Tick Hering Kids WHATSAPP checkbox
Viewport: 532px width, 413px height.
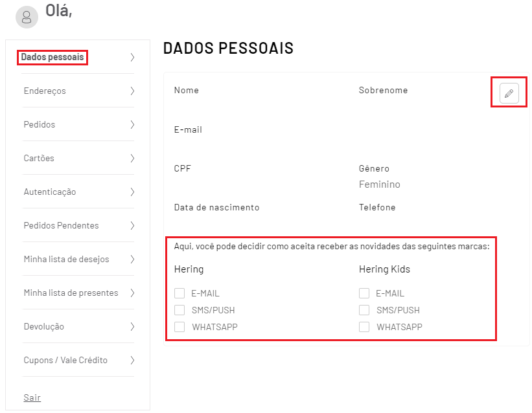coord(364,327)
